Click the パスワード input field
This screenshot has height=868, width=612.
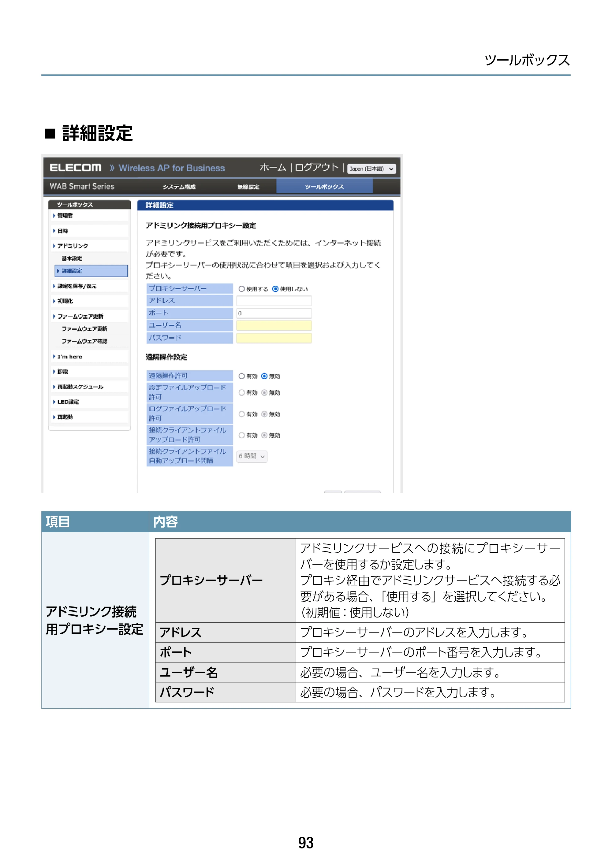[274, 338]
